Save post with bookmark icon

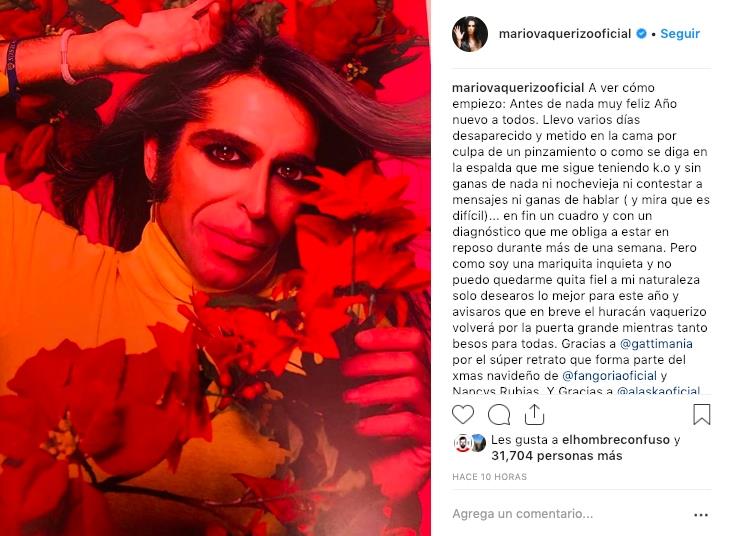[701, 414]
